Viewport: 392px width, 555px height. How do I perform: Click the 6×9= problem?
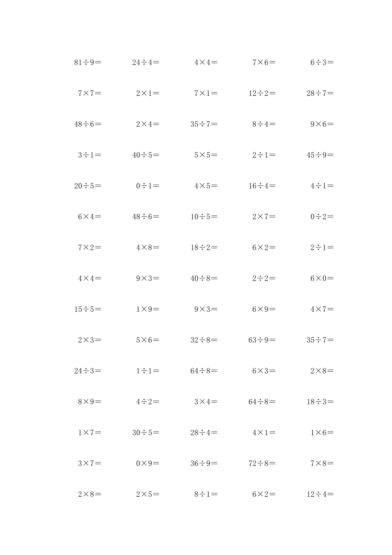click(x=264, y=309)
